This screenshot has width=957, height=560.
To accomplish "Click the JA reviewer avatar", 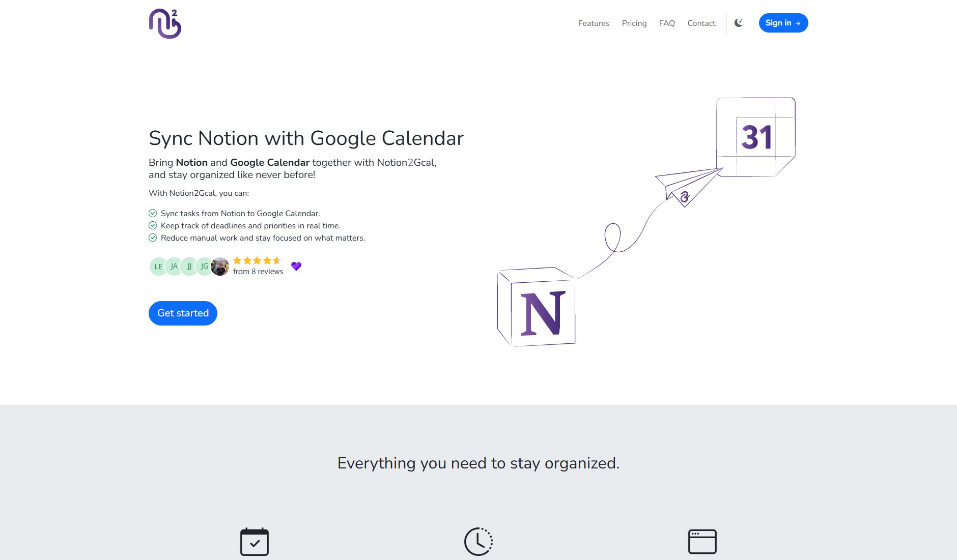I will (x=174, y=267).
